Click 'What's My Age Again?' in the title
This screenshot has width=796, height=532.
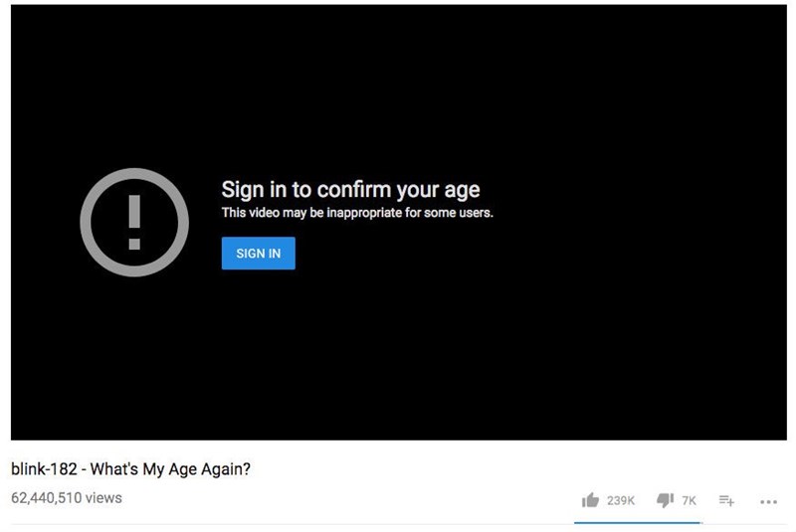(x=170, y=469)
